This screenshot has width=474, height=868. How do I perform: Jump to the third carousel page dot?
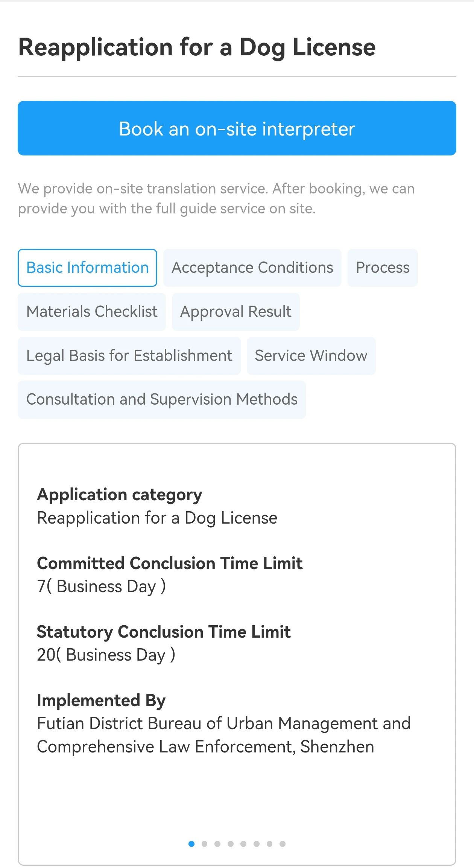pos(217,844)
